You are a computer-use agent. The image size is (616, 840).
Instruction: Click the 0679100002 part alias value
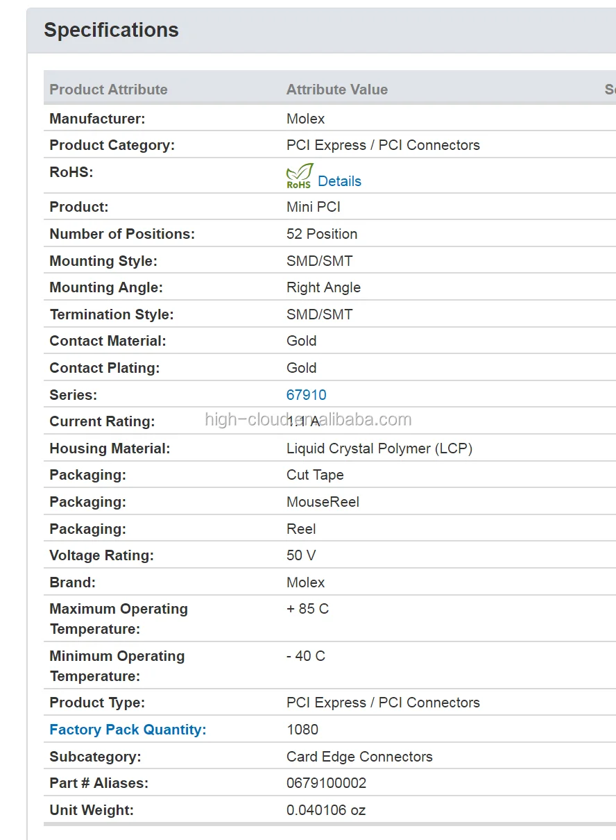326,783
